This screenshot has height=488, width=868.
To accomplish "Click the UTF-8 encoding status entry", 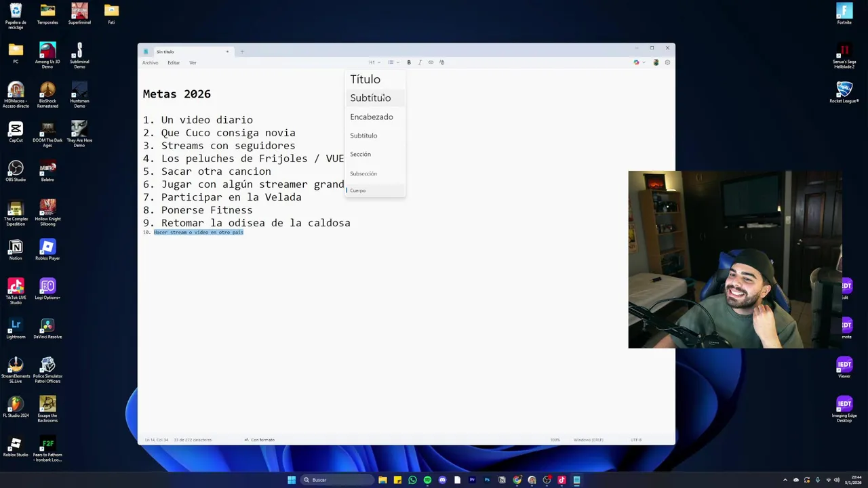I will [x=636, y=440].
